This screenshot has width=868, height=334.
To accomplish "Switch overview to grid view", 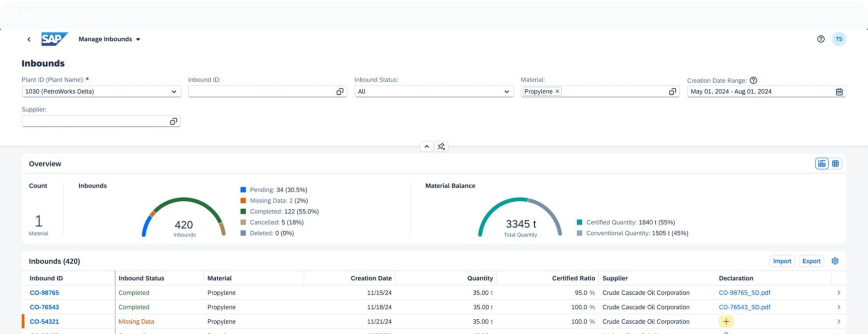I will coord(835,164).
